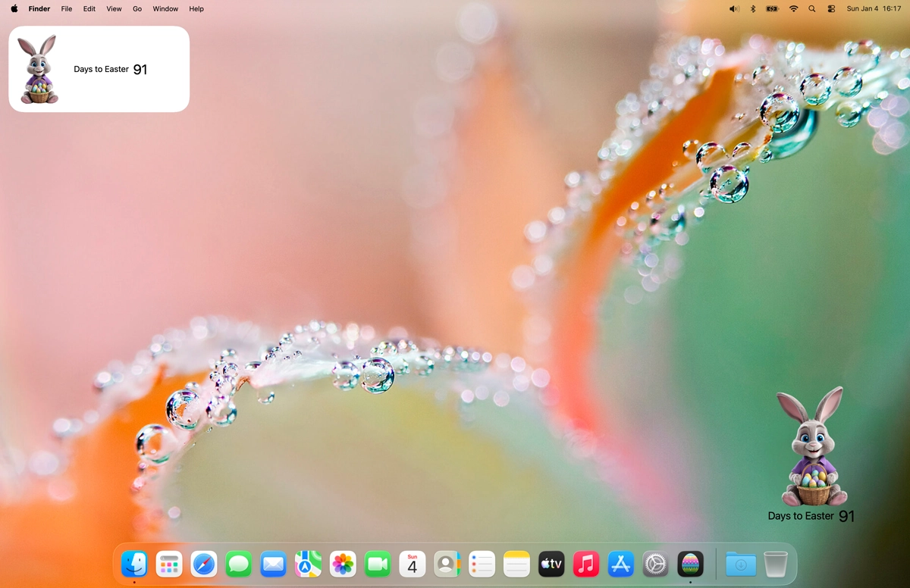Click the date and time clock

[x=874, y=8]
